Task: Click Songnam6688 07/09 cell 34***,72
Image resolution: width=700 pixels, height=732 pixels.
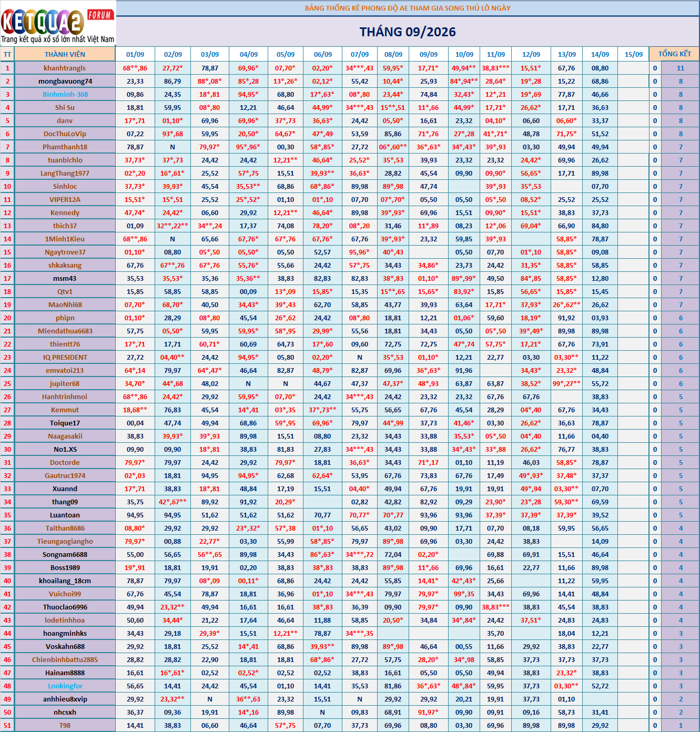Action: pyautogui.click(x=360, y=554)
